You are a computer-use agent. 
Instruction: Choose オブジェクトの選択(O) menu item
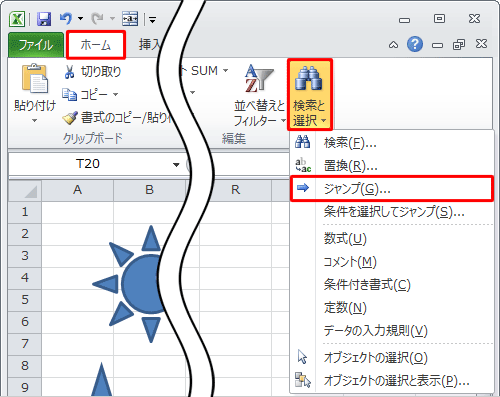coord(392,357)
